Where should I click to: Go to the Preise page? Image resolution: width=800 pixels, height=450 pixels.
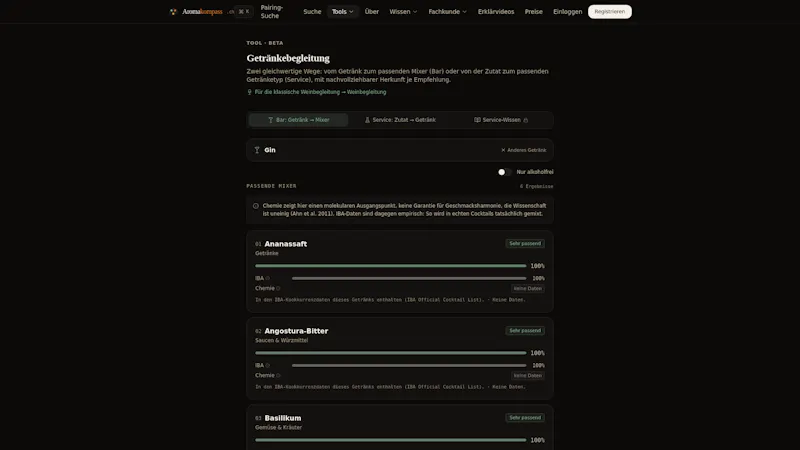click(534, 12)
